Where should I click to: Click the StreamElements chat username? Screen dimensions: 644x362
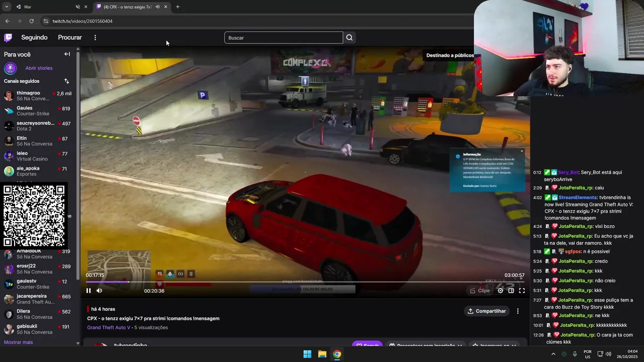point(577,198)
